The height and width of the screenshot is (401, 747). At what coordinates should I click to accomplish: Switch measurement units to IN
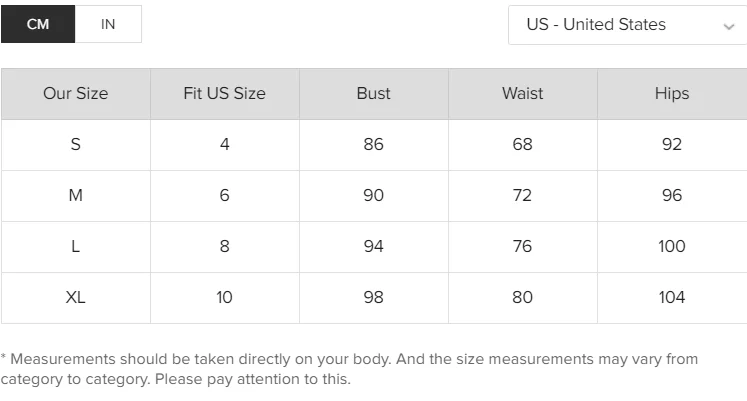[108, 24]
